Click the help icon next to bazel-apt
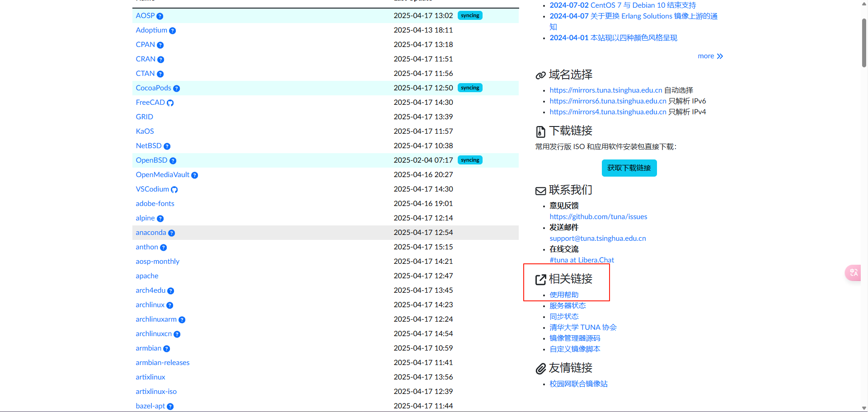This screenshot has height=412, width=868. click(170, 407)
